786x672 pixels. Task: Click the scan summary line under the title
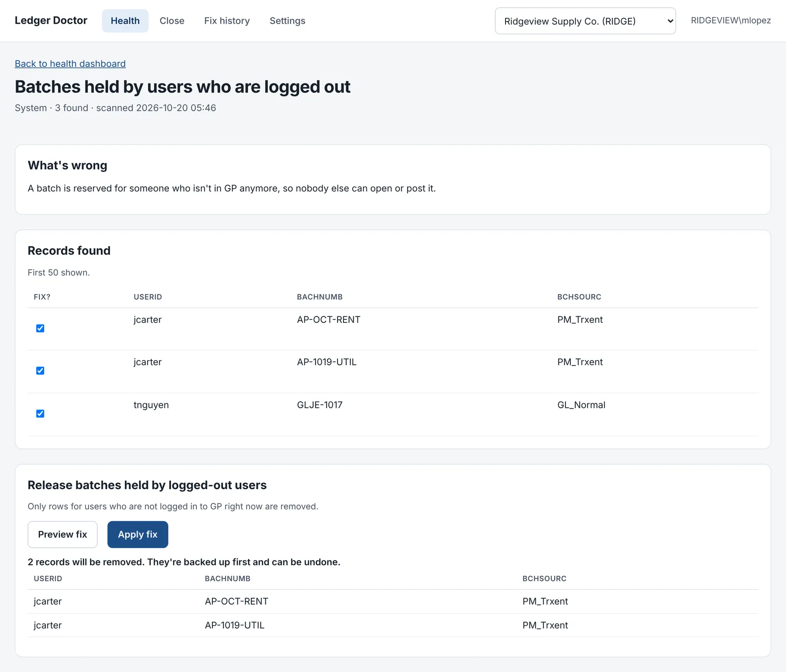[x=115, y=108]
